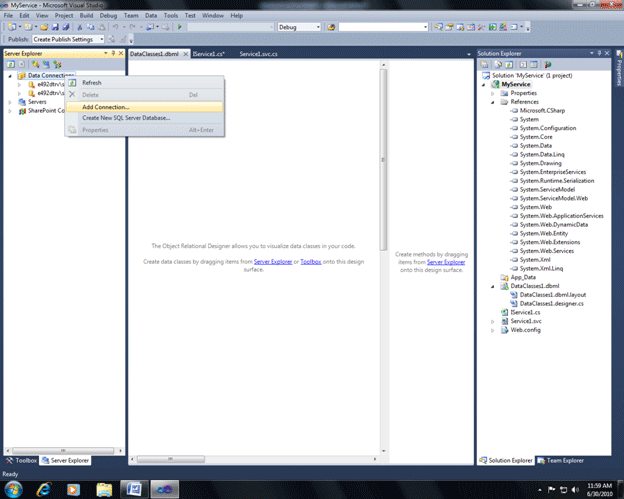Pin the Server Explorer panel
Screen dimensions: 624x499
[x=113, y=53]
